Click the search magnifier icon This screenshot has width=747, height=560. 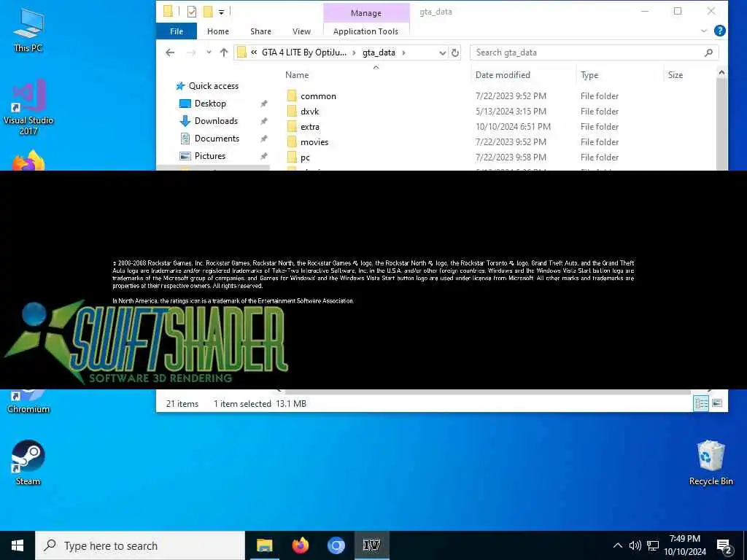tap(708, 52)
